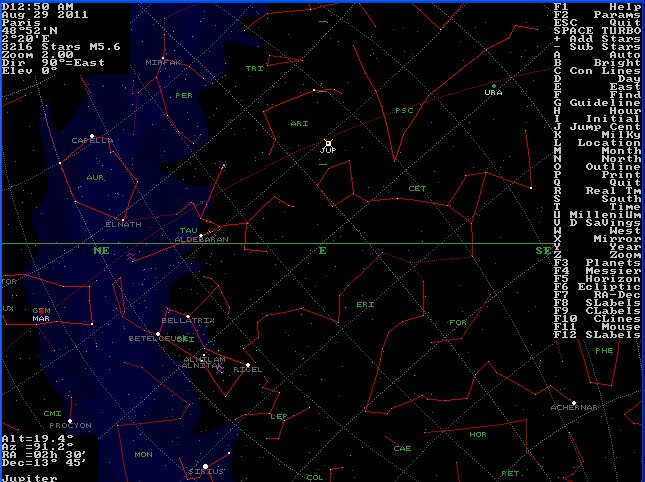The width and height of the screenshot is (645, 482).
Task: Click P Print entry
Action: 597,175
